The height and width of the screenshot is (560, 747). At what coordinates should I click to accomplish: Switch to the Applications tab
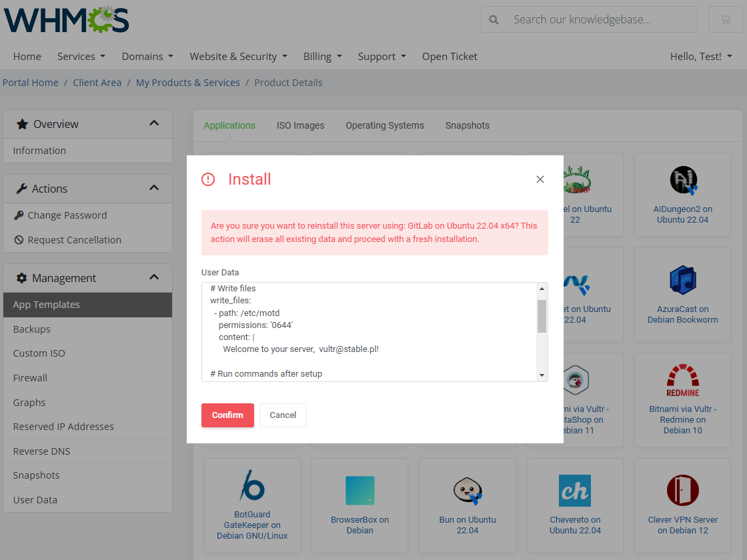coord(229,125)
